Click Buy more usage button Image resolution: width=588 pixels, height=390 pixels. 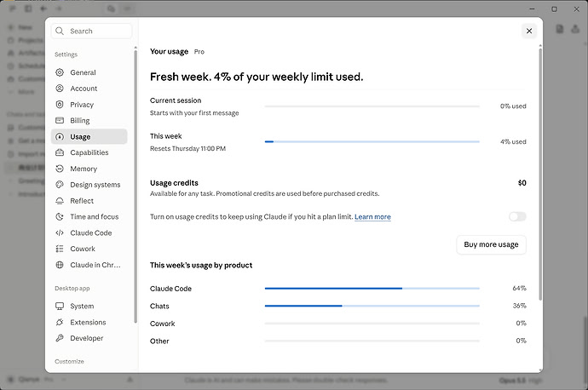(x=491, y=244)
